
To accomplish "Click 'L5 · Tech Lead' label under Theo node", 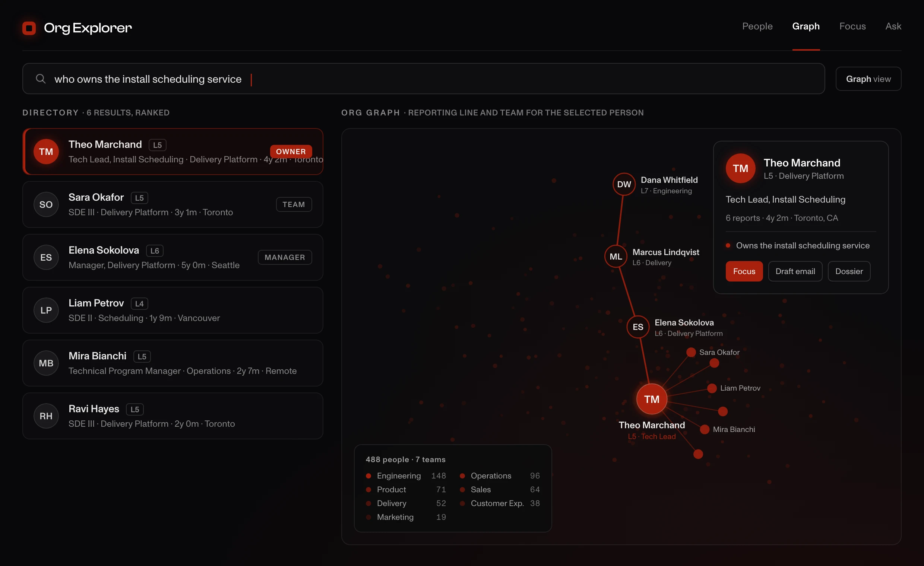I will [x=652, y=436].
